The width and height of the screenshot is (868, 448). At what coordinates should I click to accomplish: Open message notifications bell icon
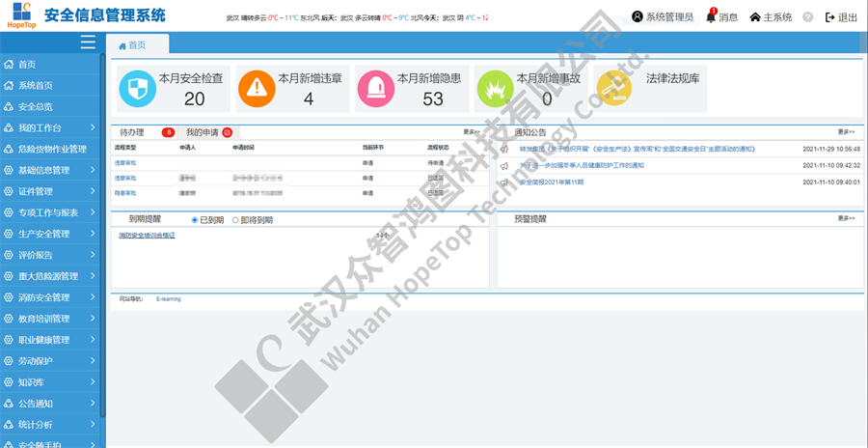click(712, 16)
